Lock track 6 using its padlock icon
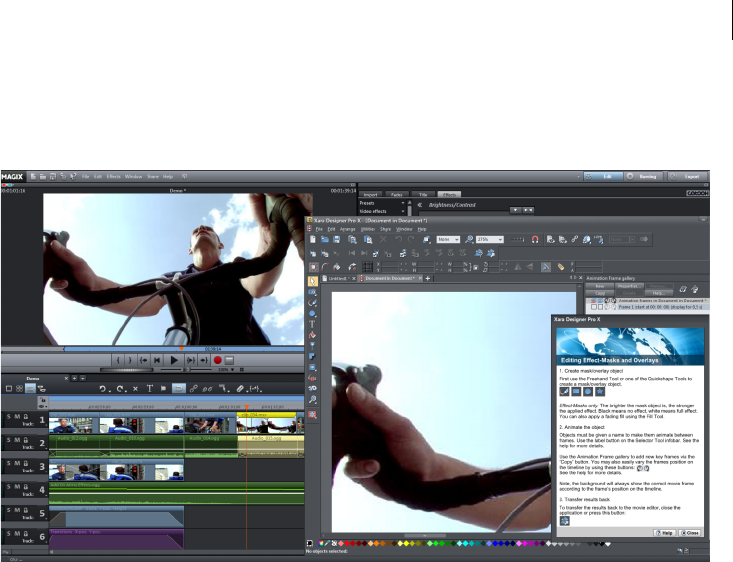The width and height of the screenshot is (733, 562). click(x=26, y=533)
